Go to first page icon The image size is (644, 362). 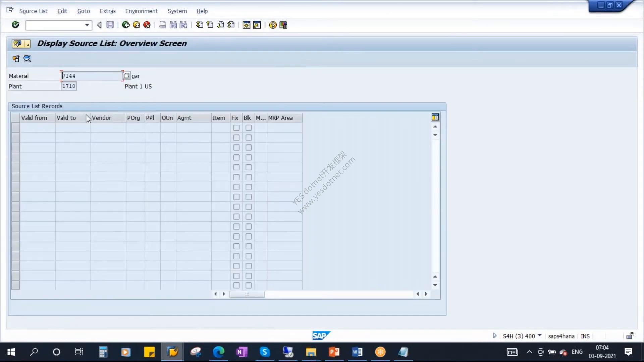tap(200, 25)
